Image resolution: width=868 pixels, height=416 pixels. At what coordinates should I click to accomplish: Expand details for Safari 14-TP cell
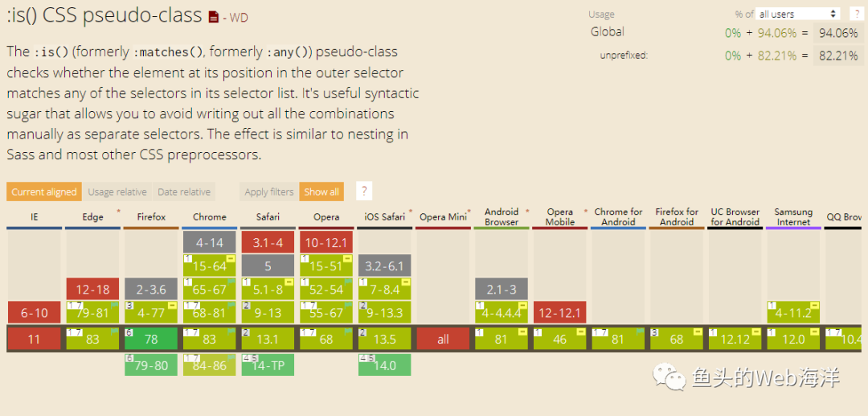coord(268,365)
